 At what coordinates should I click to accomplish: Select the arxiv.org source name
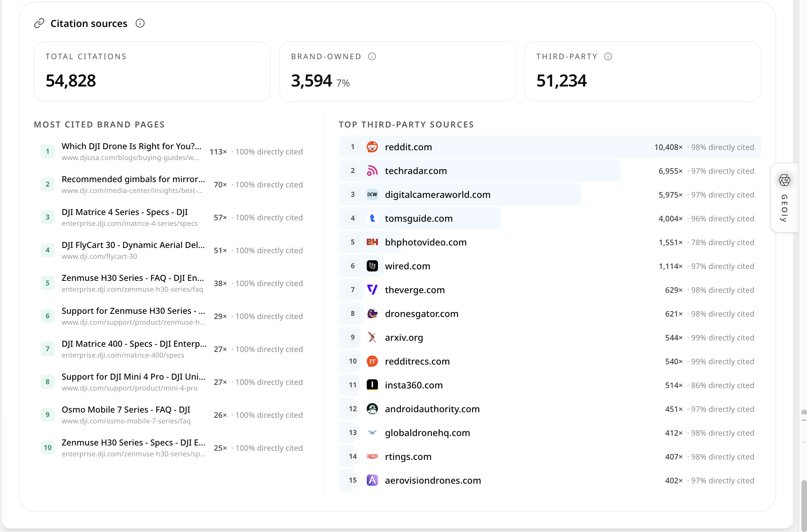tap(404, 338)
